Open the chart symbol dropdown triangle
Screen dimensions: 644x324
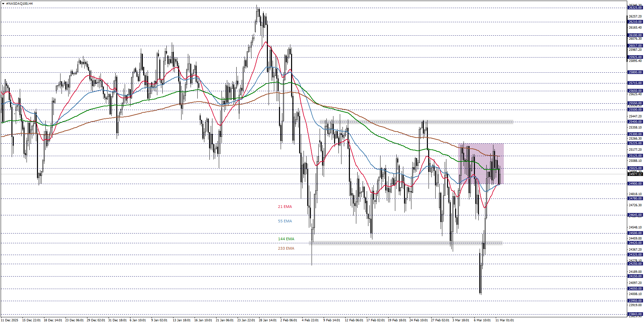pyautogui.click(x=3, y=3)
